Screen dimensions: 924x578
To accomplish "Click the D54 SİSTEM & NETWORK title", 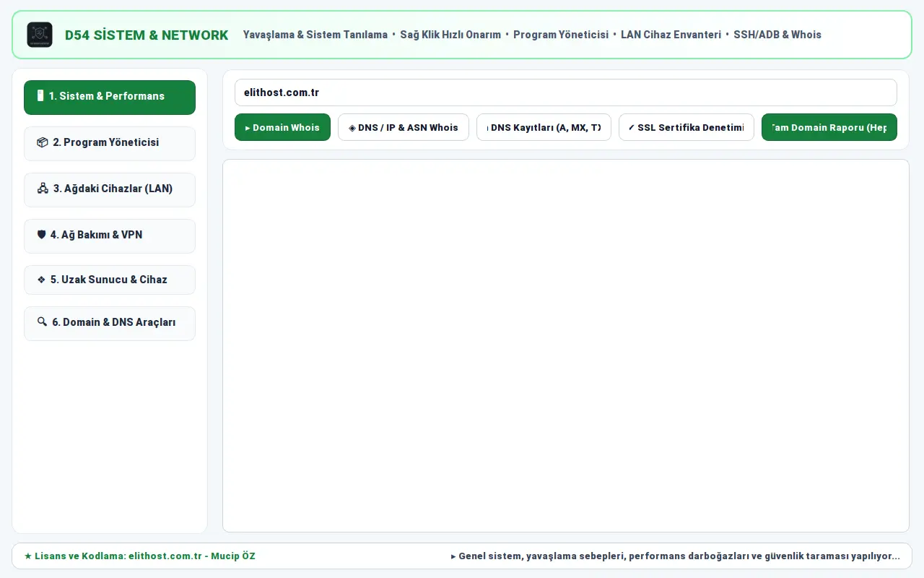I will coord(147,35).
